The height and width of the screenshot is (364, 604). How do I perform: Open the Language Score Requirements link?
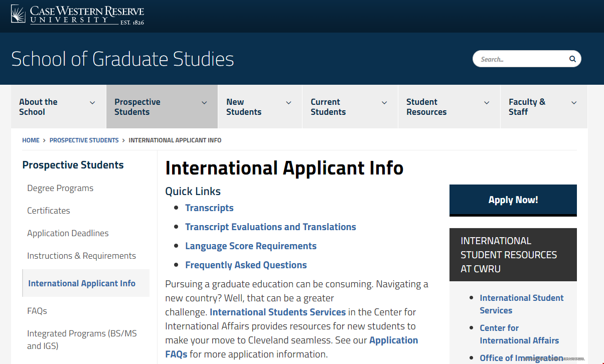[251, 246]
